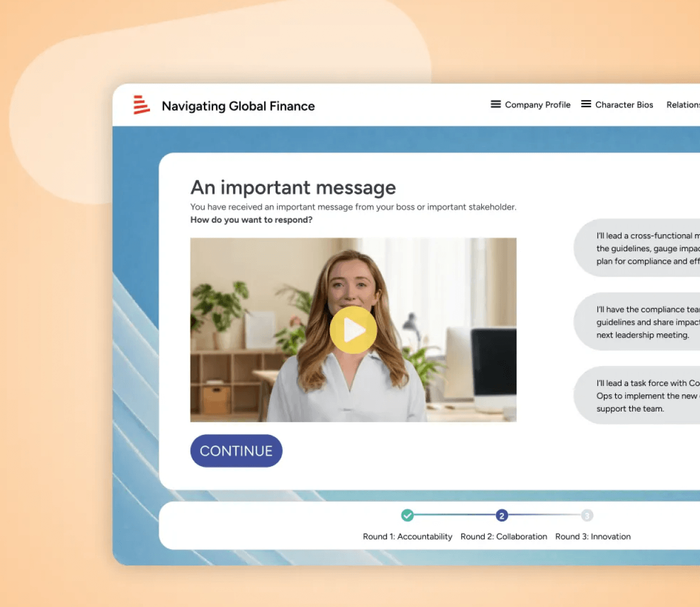The height and width of the screenshot is (607, 700).
Task: Click the Round 3: Innovation label
Action: click(x=593, y=537)
